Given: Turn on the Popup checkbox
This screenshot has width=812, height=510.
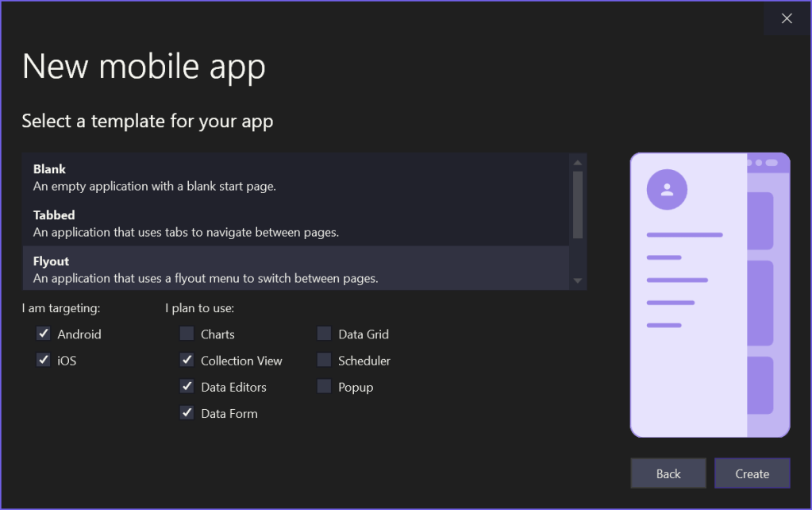Looking at the screenshot, I should tap(324, 387).
